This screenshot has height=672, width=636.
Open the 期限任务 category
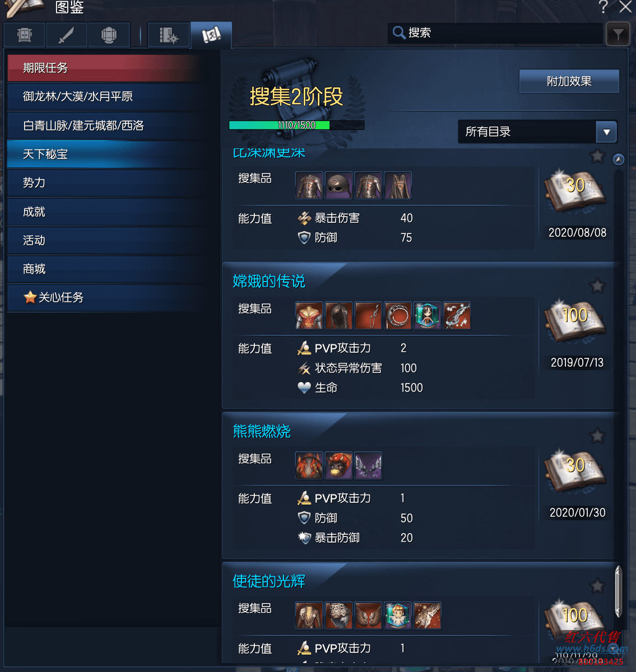click(x=111, y=68)
